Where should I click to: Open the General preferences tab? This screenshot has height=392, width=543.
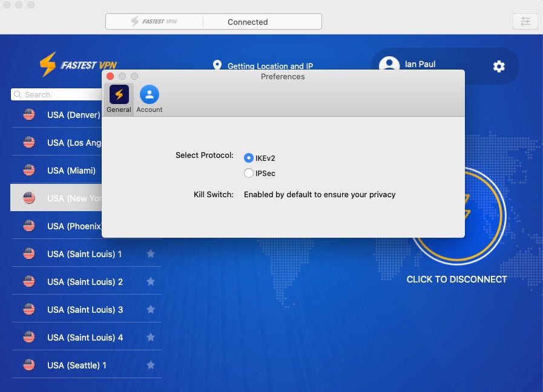(x=119, y=99)
